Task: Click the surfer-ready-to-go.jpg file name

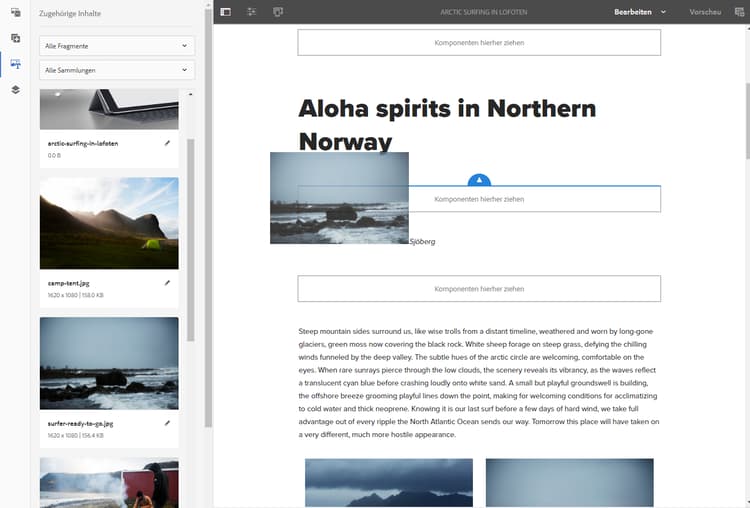Action: pos(80,423)
